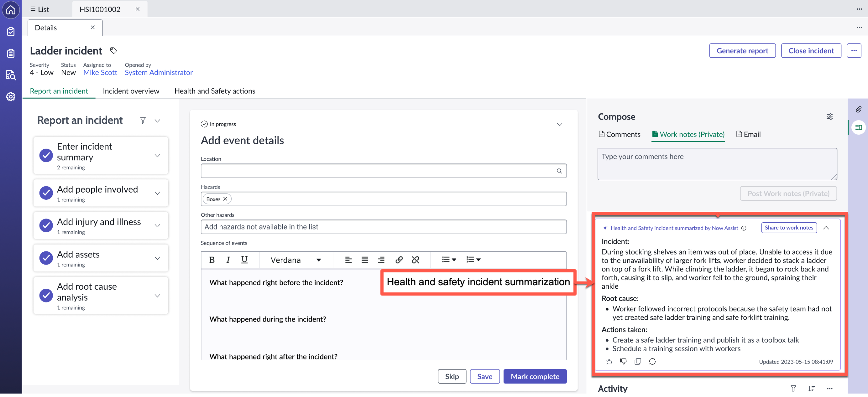Open the Home icon in the sidebar
This screenshot has height=397, width=868.
(x=11, y=10)
